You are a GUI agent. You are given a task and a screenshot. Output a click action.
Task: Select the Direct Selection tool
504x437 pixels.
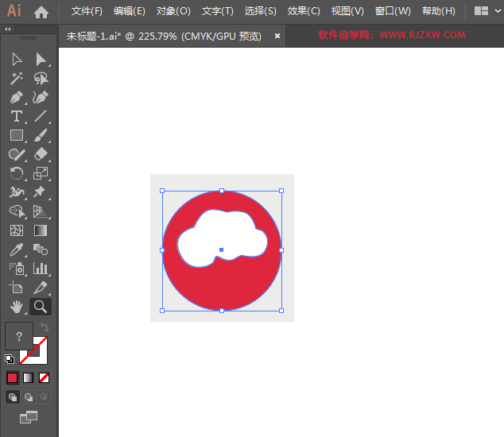point(41,60)
